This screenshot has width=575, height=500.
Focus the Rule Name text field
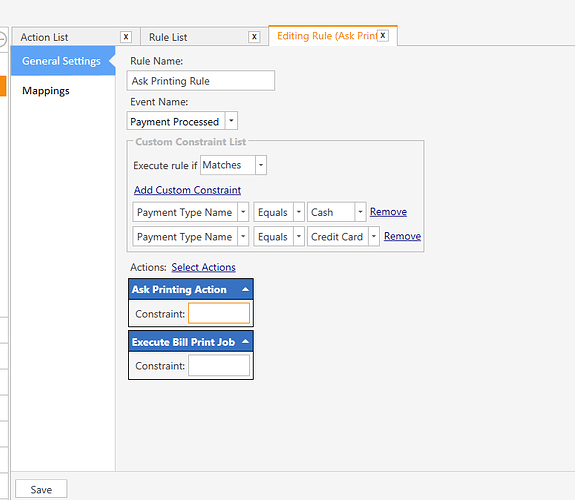[201, 81]
